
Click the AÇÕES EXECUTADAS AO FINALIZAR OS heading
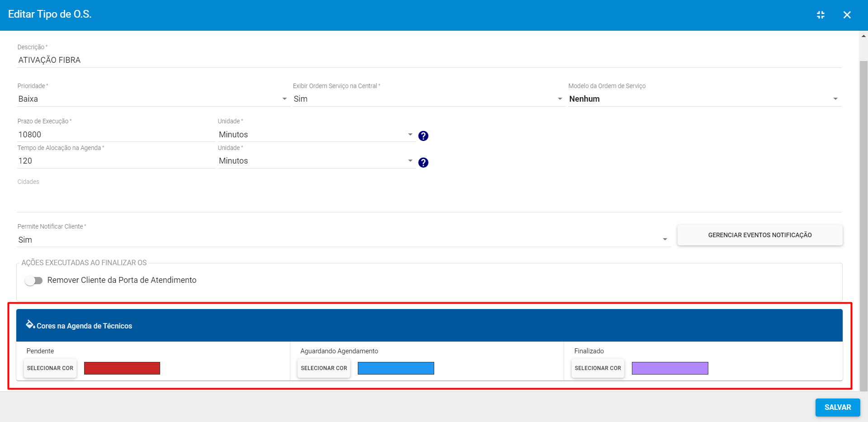coord(84,263)
